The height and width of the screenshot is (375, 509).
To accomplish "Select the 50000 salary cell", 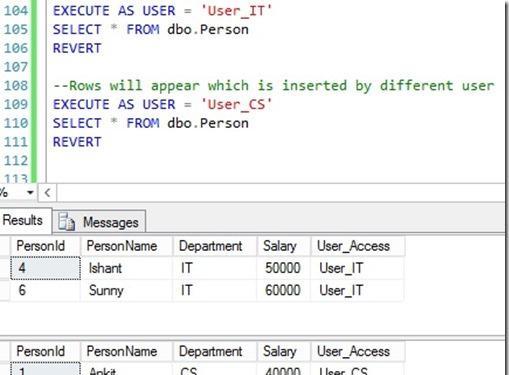I will point(284,268).
